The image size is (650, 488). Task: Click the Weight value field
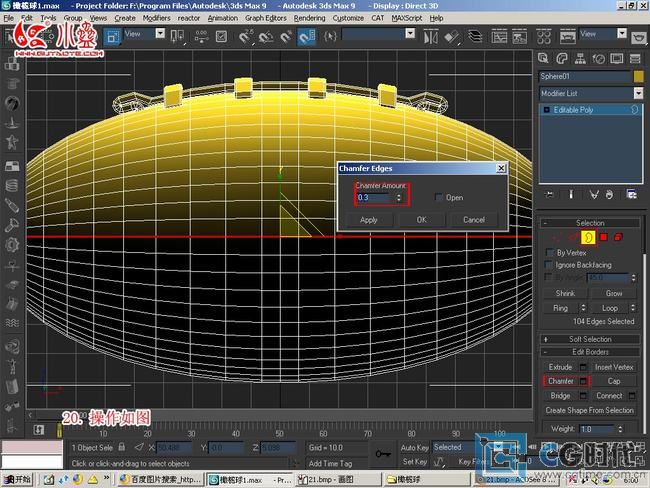[x=598, y=429]
